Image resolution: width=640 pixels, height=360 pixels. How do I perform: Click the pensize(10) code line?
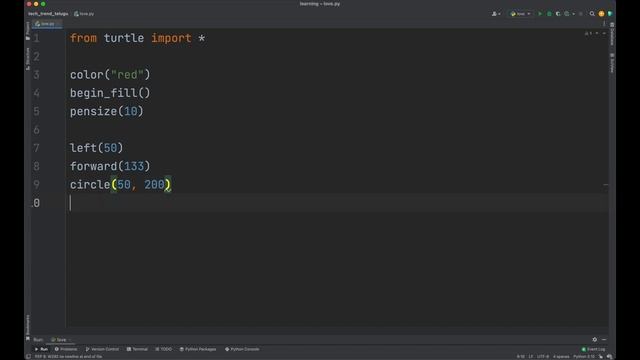(x=107, y=111)
